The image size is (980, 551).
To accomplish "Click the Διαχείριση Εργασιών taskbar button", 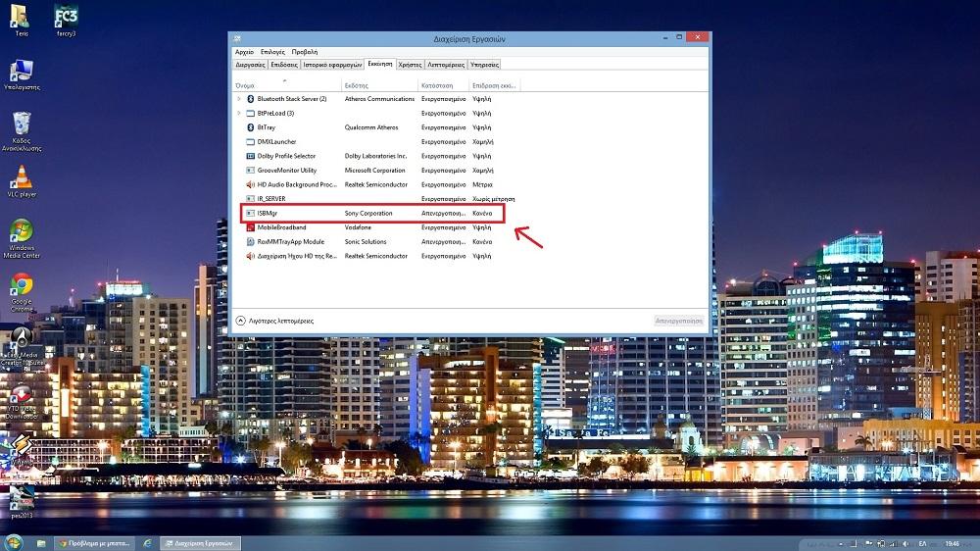I will click(x=199, y=543).
